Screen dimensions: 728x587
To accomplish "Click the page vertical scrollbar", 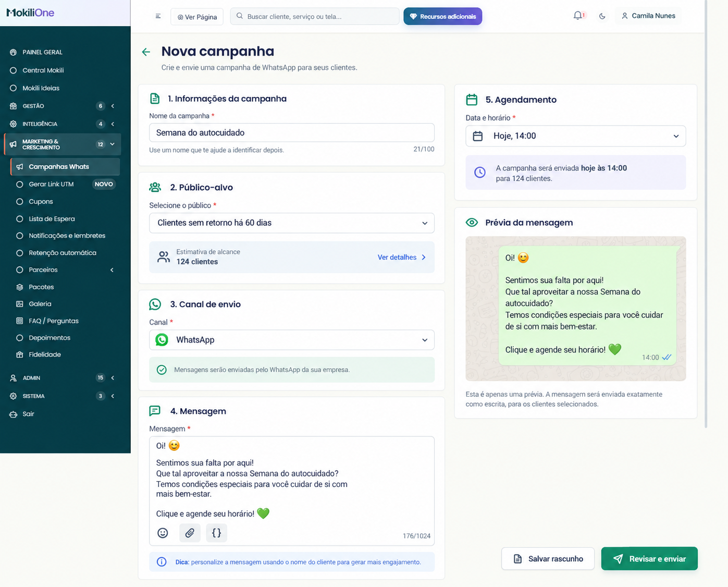I will (706, 215).
